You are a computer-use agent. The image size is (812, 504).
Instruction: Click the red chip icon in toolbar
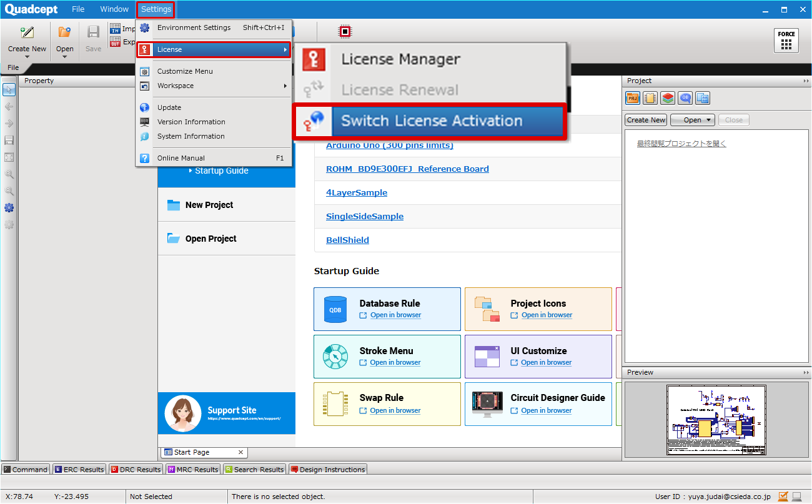coord(344,31)
